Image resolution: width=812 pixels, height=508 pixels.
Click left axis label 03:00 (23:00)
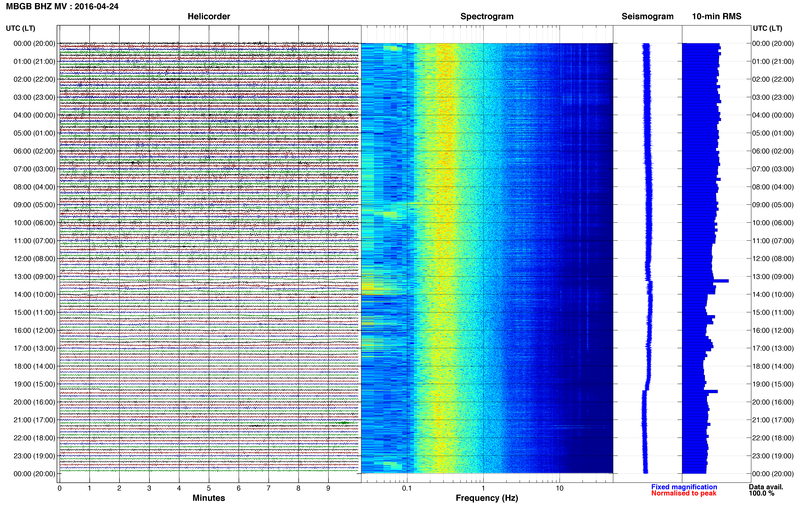tap(34, 97)
